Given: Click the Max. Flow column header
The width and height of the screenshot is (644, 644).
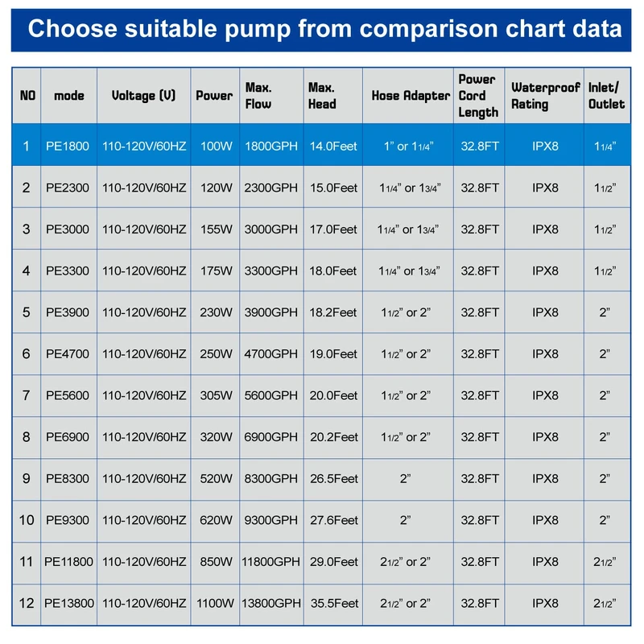Looking at the screenshot, I should click(258, 96).
